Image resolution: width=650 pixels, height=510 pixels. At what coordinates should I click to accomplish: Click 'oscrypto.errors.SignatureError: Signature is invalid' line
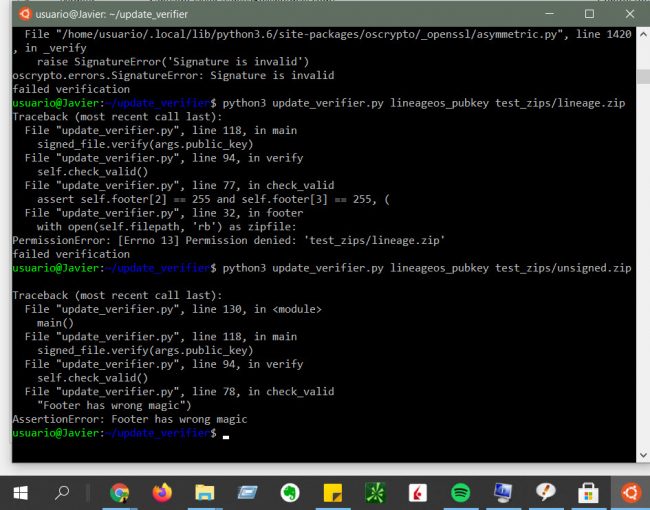tap(173, 75)
